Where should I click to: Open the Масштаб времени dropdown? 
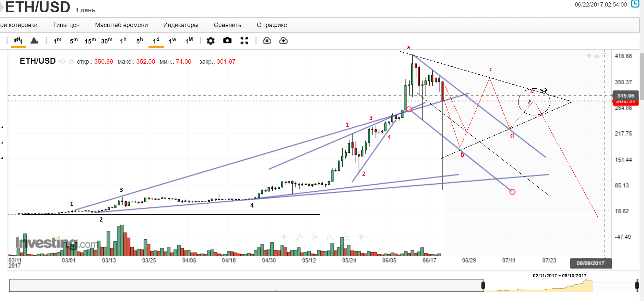(x=121, y=25)
